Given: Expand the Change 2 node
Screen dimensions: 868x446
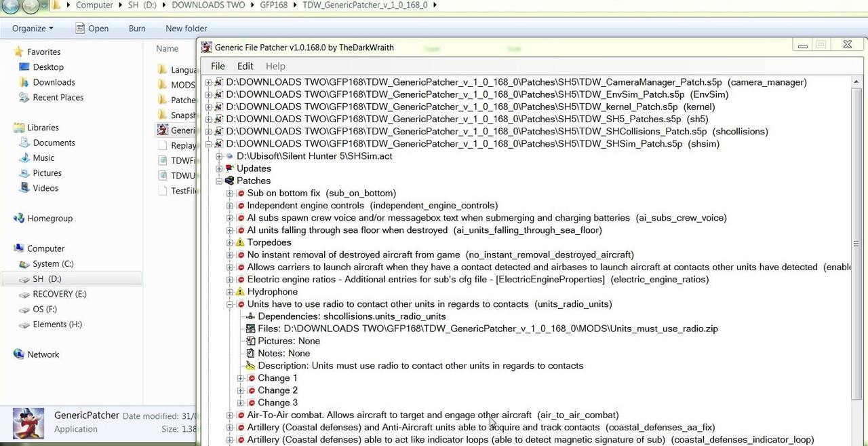Looking at the screenshot, I should click(241, 390).
